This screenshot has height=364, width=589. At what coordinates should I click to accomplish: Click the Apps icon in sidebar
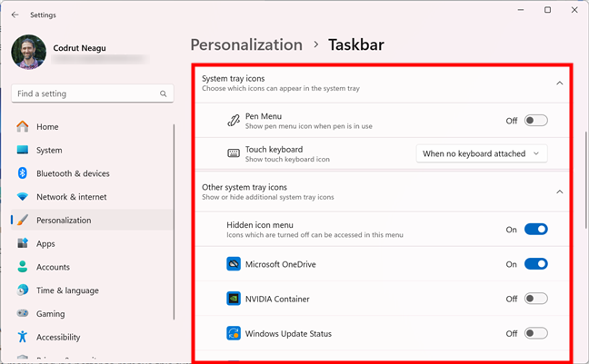click(x=23, y=243)
